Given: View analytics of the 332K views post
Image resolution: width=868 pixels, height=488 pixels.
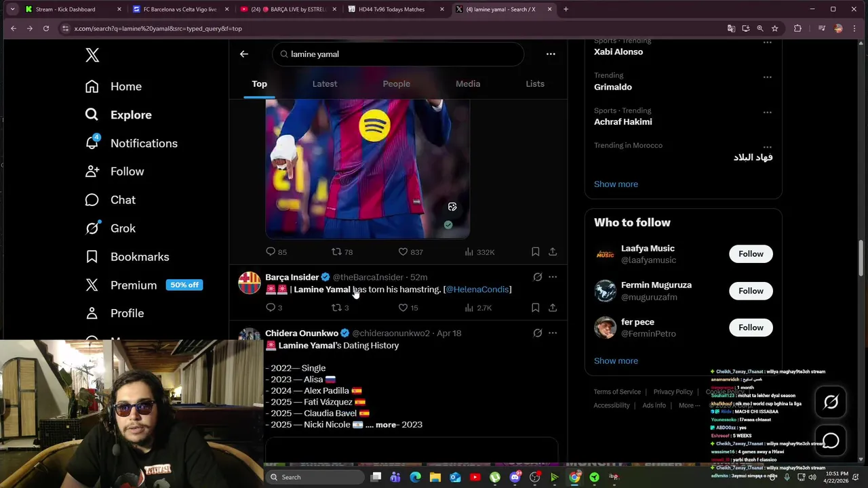Looking at the screenshot, I should [479, 252].
